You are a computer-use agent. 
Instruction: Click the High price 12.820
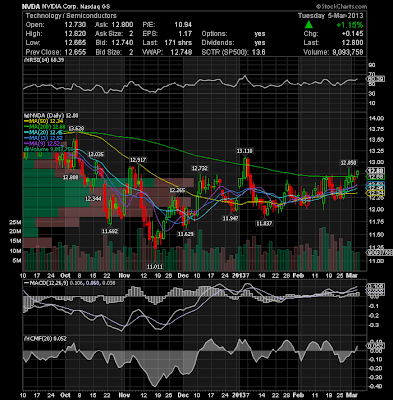(75, 34)
